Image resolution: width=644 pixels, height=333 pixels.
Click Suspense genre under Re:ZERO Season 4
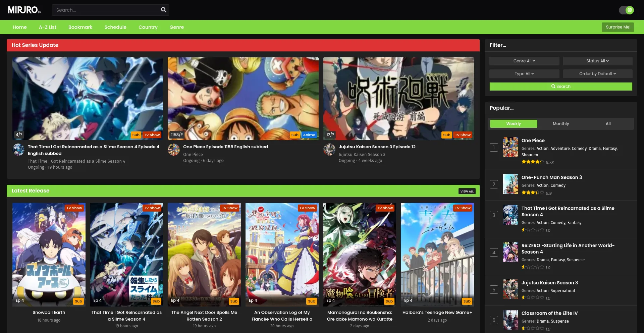click(x=576, y=260)
